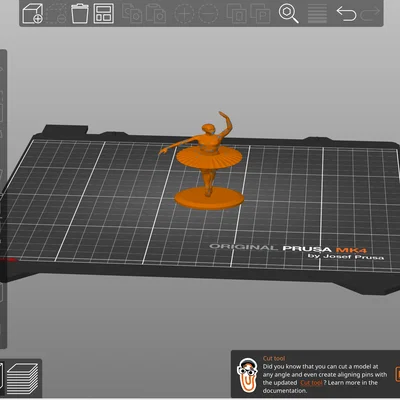Image resolution: width=400 pixels, height=400 pixels.
Task: Click the paperclip mascot hint image
Action: pos(247,375)
